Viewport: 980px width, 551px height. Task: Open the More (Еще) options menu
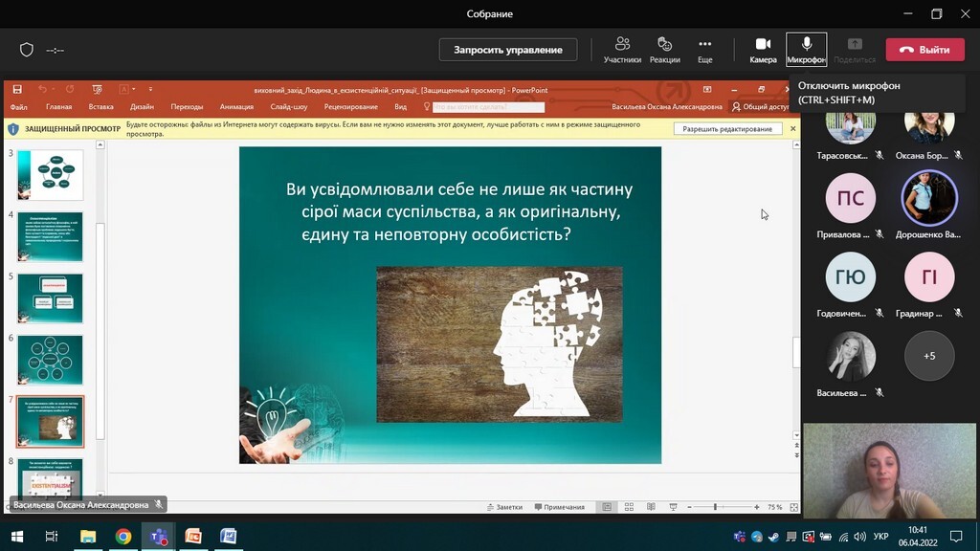point(704,49)
